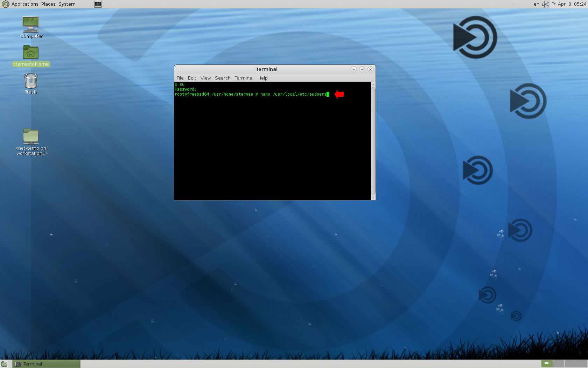
Task: Open the Terminal View menu
Action: [205, 78]
